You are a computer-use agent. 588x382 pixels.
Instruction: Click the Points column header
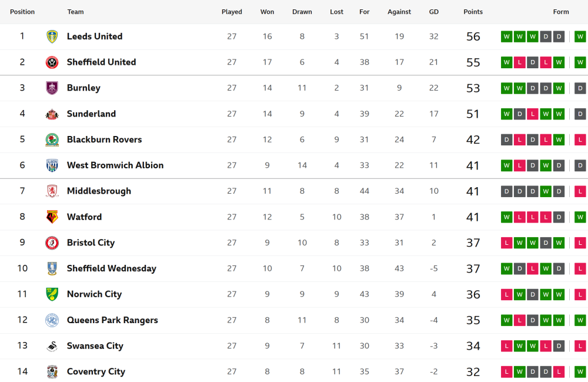(x=473, y=12)
